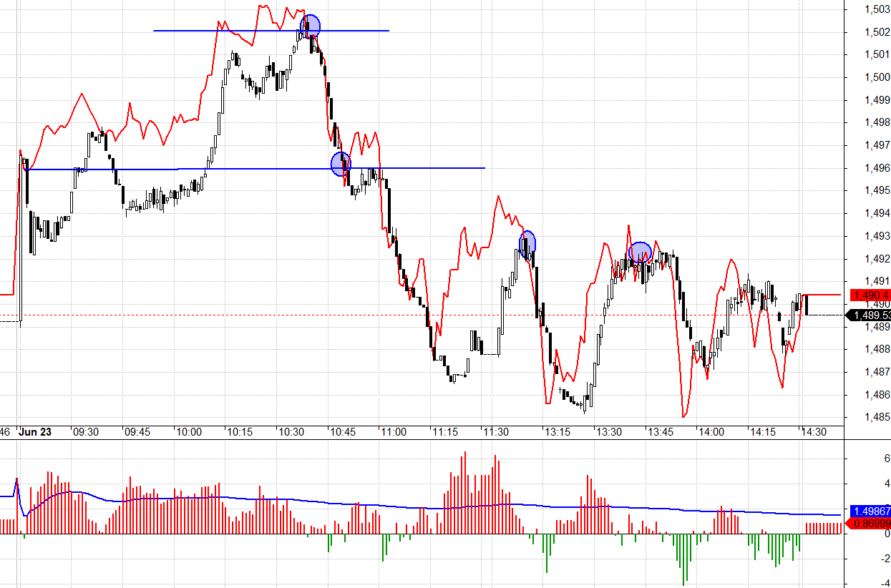
Task: Click the black 1,489.53 last price label
Action: tap(869, 315)
